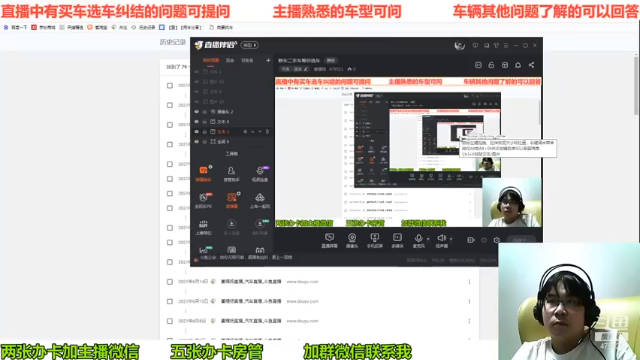Toggle the lock on the 全屏 9 source

pos(205,142)
